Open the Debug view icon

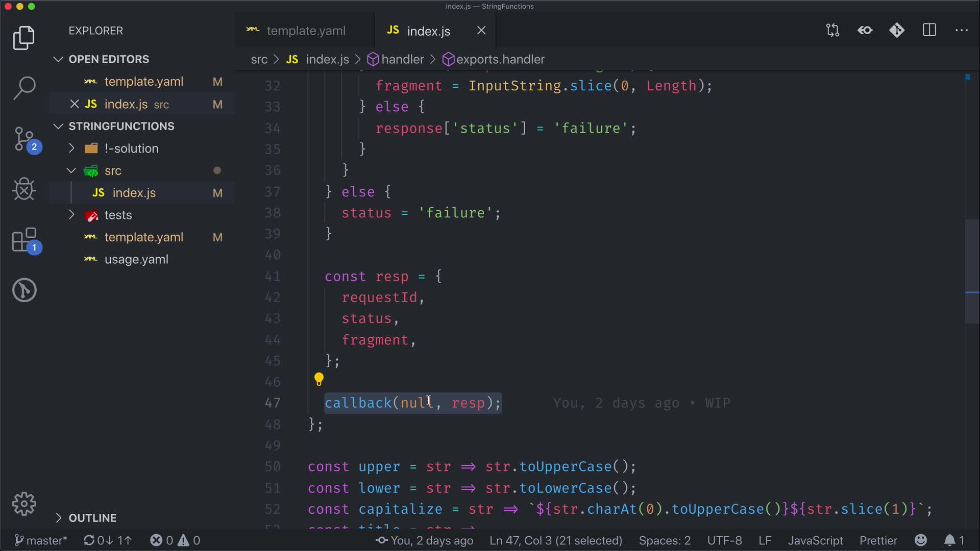pos(24,189)
